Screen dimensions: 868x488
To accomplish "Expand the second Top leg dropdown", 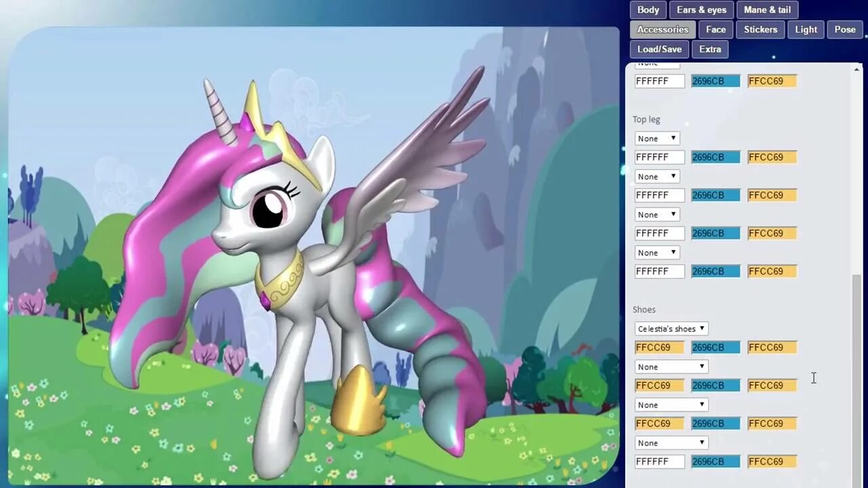I will point(657,176).
